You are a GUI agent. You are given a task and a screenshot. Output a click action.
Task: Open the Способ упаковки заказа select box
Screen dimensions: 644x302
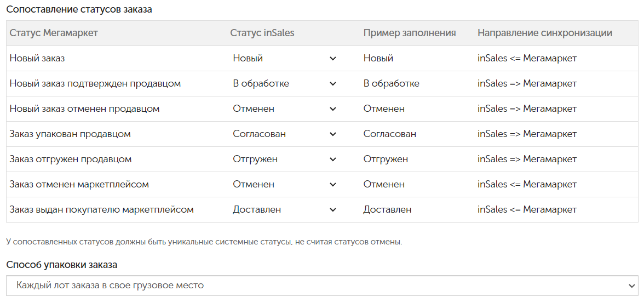323,285
